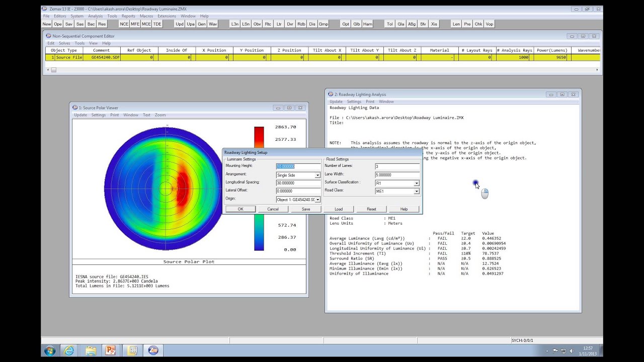Click the Wav toolbar button
644x362 pixels.
213,24
